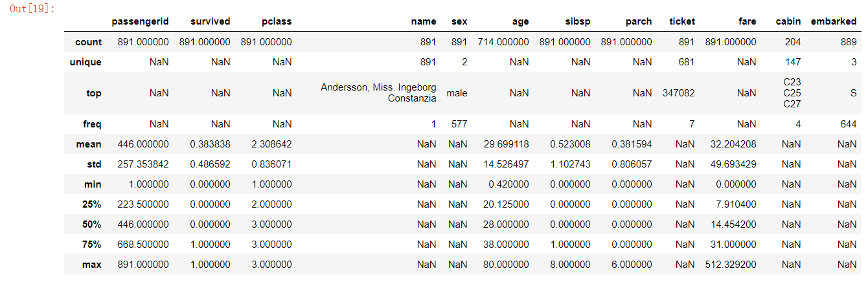Click the name column header

pos(424,21)
